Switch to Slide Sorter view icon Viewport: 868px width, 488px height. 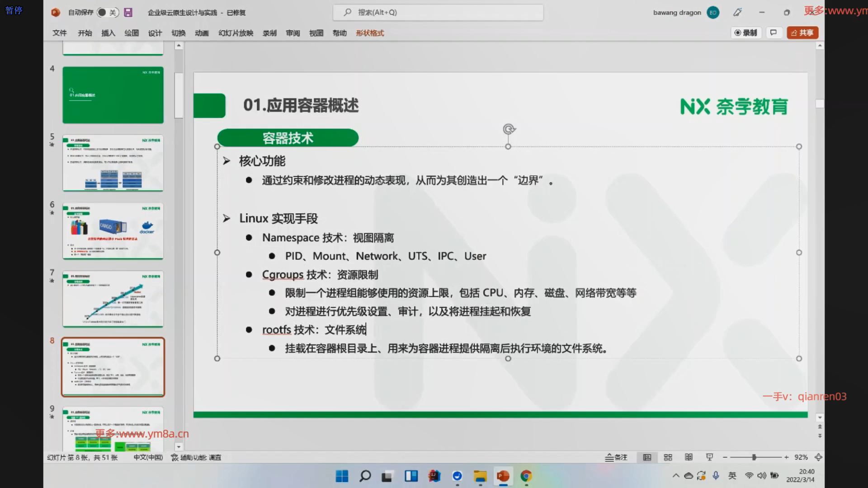pyautogui.click(x=668, y=457)
